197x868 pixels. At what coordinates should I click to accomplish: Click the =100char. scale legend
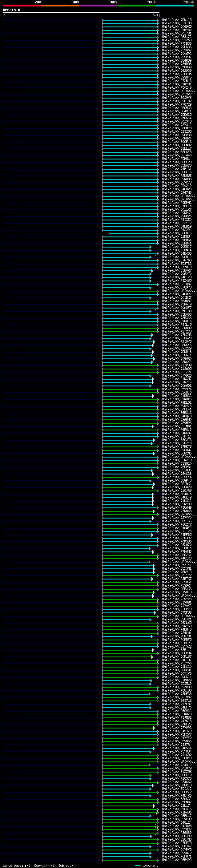147,865
